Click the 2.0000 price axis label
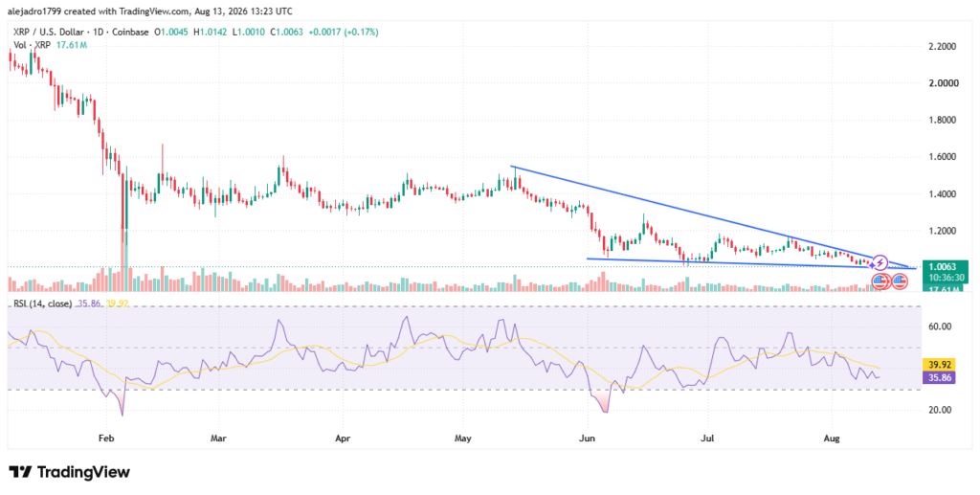 click(x=942, y=83)
